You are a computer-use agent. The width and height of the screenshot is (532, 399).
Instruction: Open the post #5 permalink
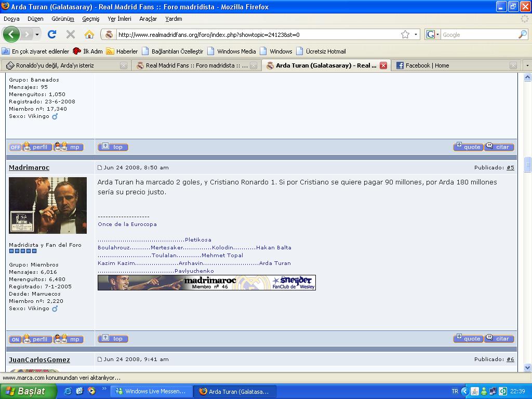click(x=510, y=168)
